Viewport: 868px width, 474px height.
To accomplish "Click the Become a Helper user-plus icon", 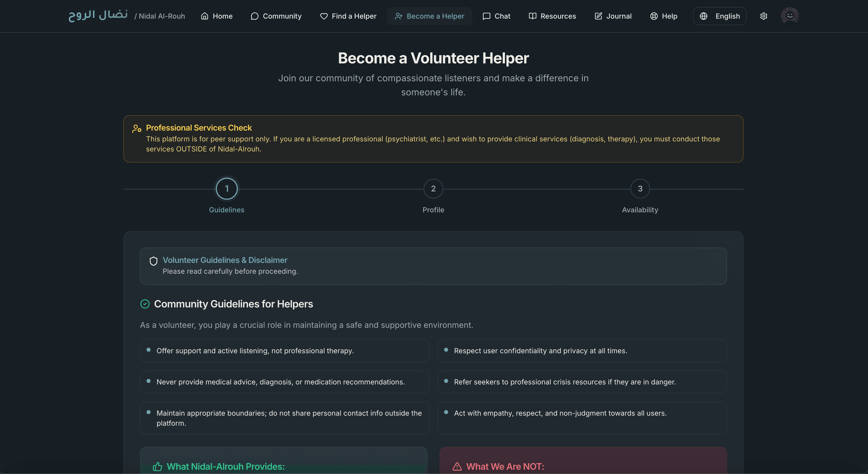I will coord(399,16).
